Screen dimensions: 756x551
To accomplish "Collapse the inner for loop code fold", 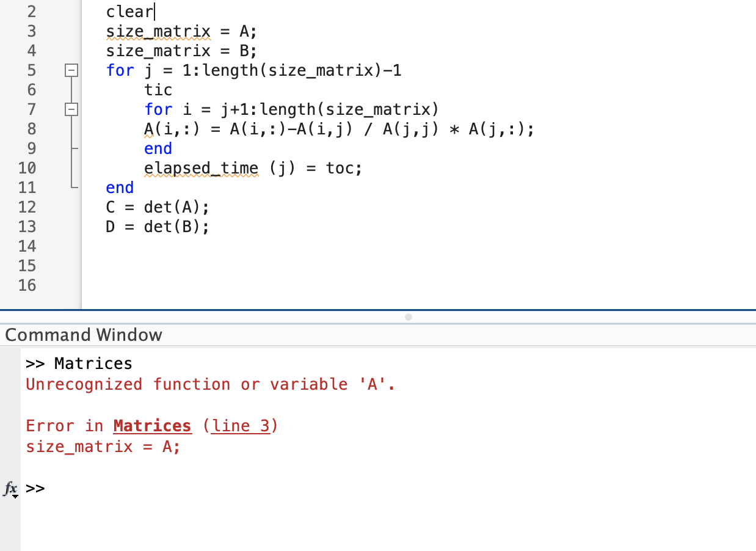I will (x=71, y=109).
